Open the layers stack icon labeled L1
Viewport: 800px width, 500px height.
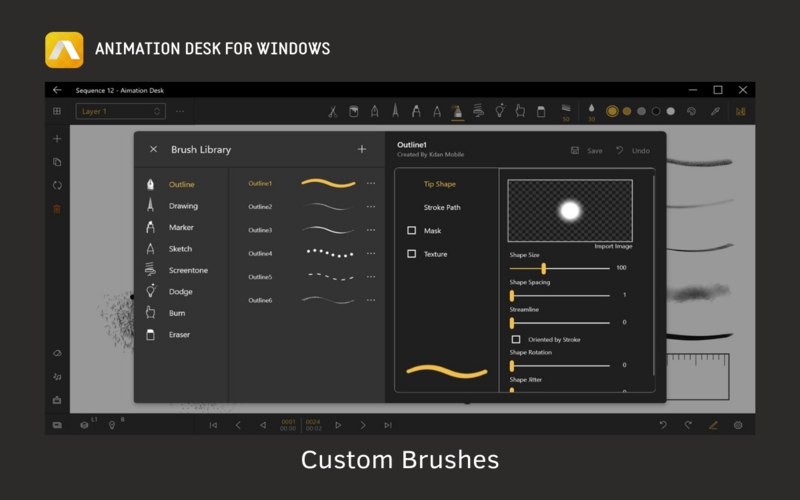click(x=85, y=425)
